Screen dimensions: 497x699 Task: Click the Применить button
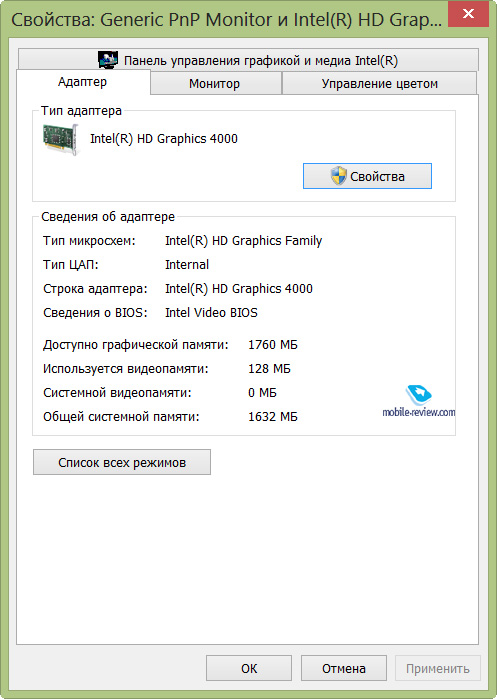tap(438, 668)
